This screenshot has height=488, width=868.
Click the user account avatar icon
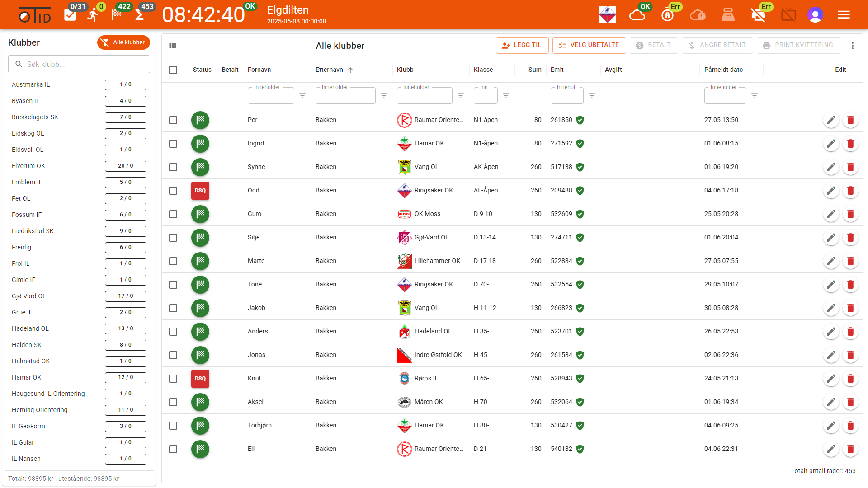pos(815,15)
